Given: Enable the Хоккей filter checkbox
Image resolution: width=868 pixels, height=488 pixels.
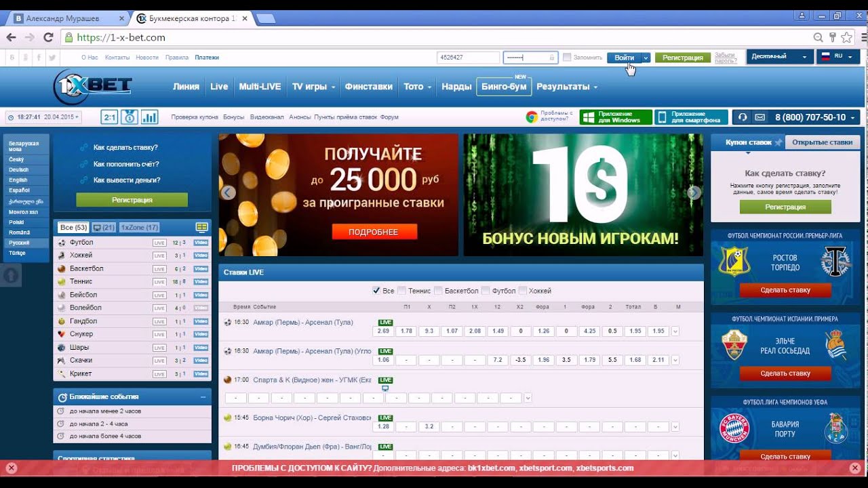Looking at the screenshot, I should [523, 290].
